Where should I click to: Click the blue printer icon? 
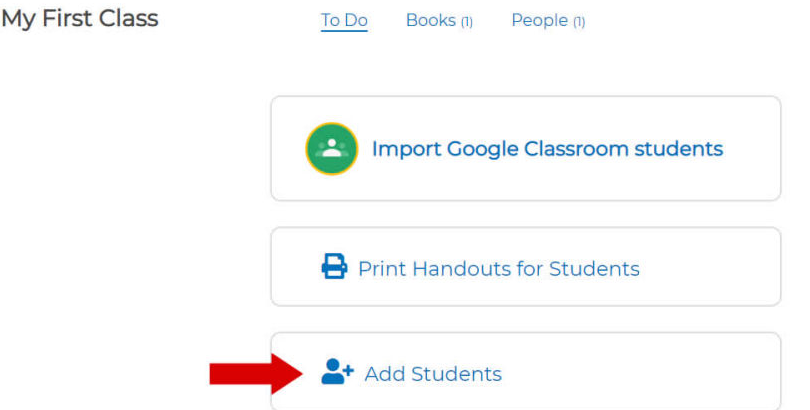334,268
